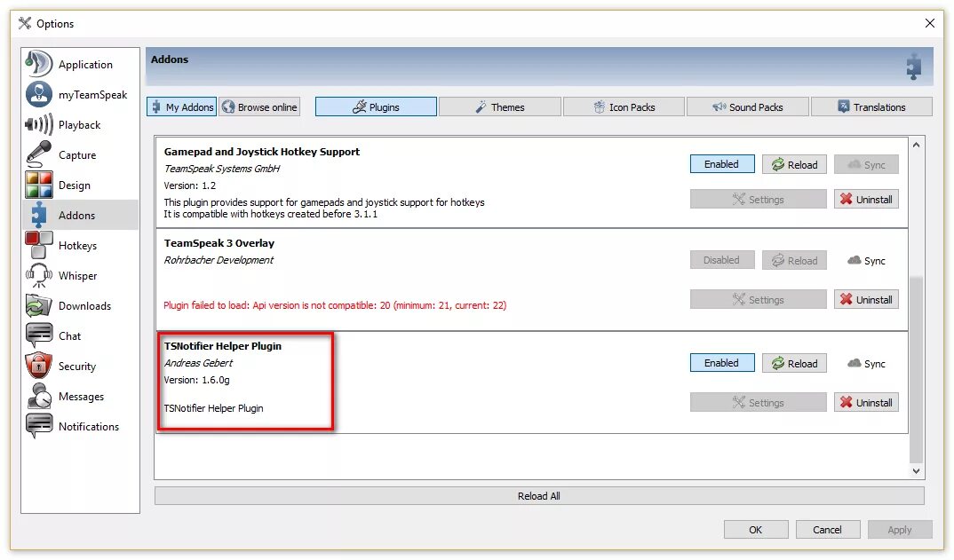This screenshot has width=954, height=560.
Task: Click the 'Andreas Gebert' author text
Action: point(198,362)
